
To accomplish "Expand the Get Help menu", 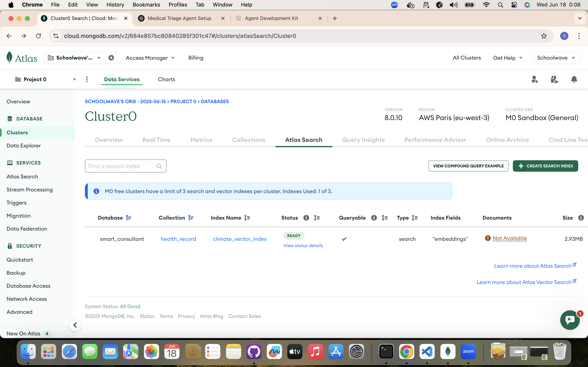I will [508, 58].
